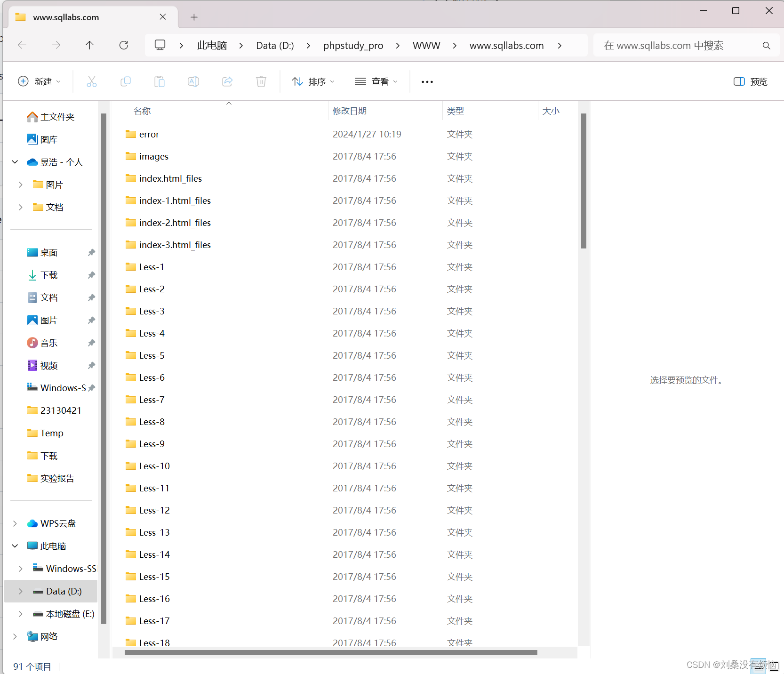Image resolution: width=784 pixels, height=674 pixels.
Task: Click phpstudy_pro in address breadcrumb
Action: click(353, 45)
